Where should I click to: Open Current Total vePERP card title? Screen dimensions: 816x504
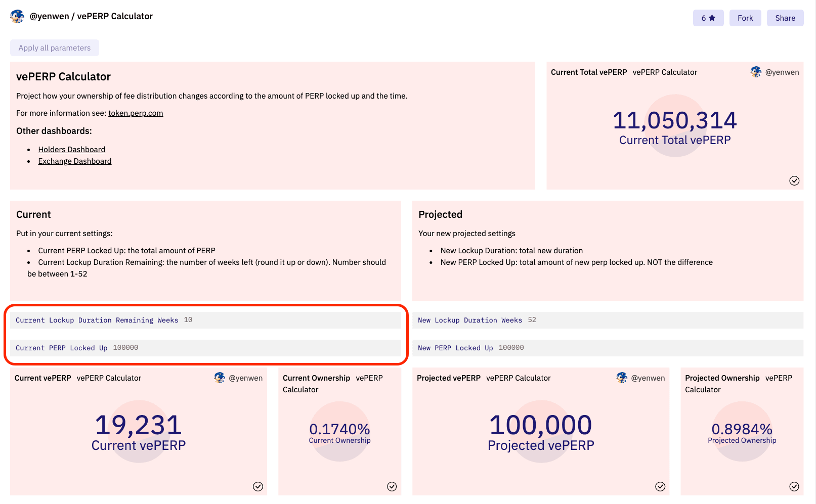[x=589, y=72]
